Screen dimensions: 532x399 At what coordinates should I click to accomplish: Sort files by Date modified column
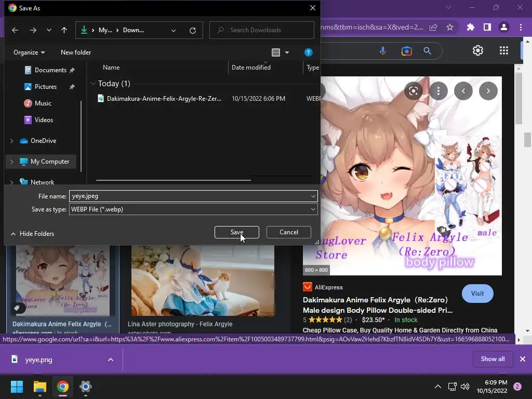[x=251, y=68]
